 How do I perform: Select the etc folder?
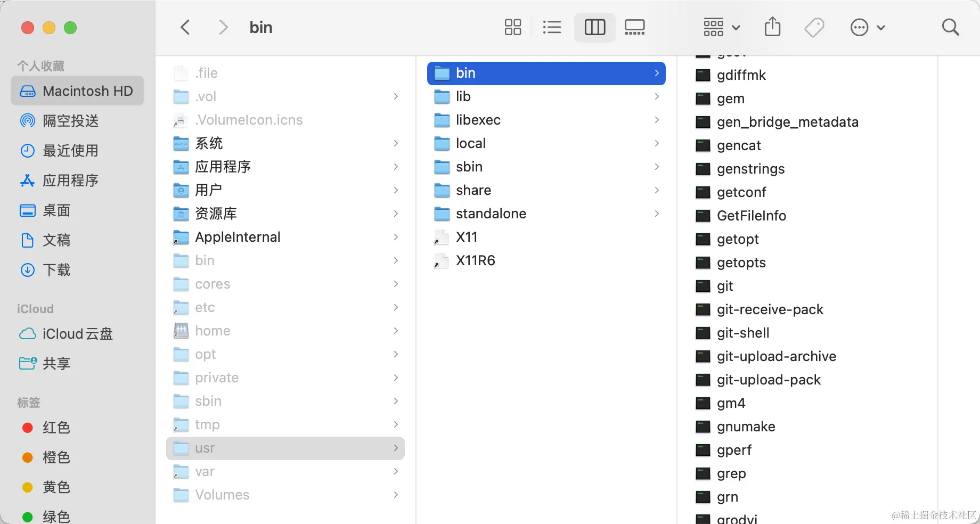tap(285, 307)
